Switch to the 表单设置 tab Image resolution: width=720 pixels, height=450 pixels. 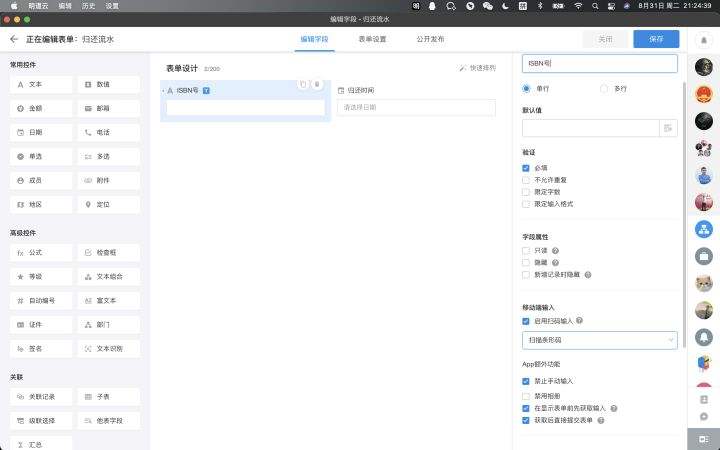(372, 39)
